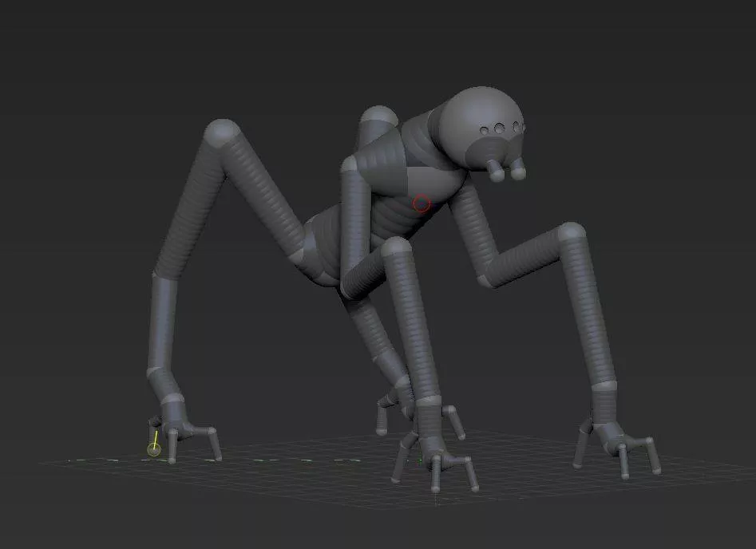Select the clawed foot of the far-left leg

pyautogui.click(x=185, y=433)
